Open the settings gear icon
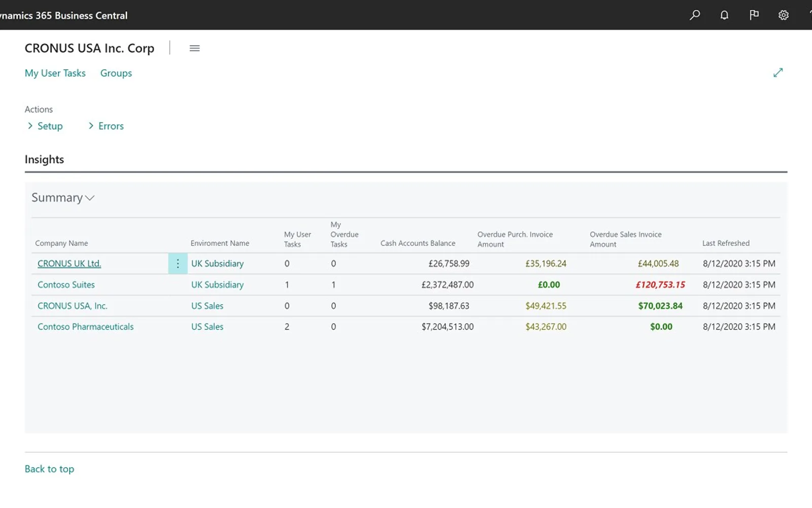 click(784, 15)
